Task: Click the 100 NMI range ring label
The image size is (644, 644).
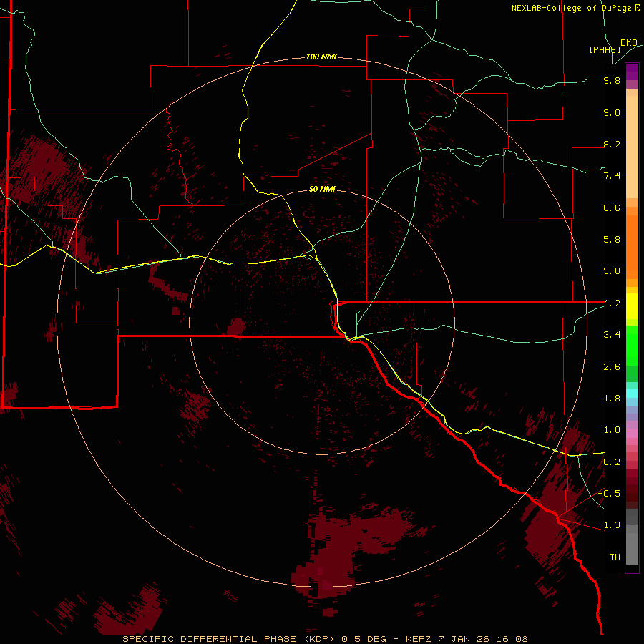Action: click(321, 57)
